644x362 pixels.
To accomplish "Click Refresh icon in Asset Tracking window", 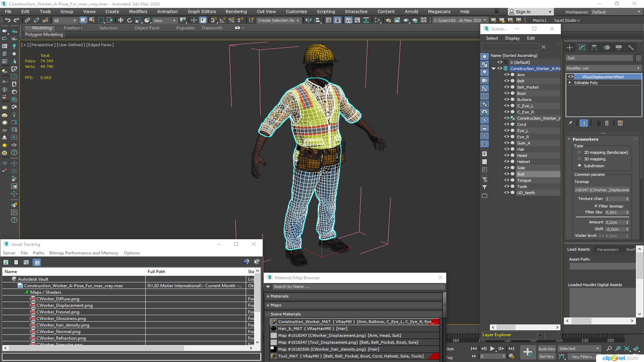I will pos(6,262).
